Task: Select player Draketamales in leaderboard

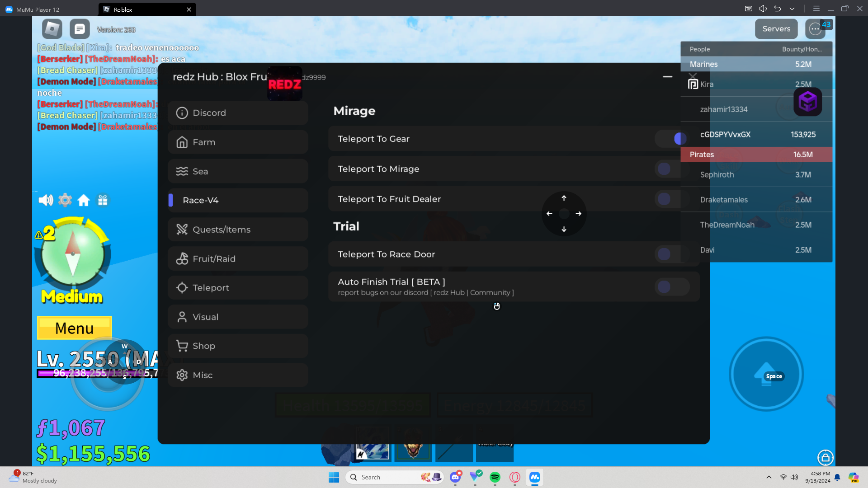Action: [756, 200]
